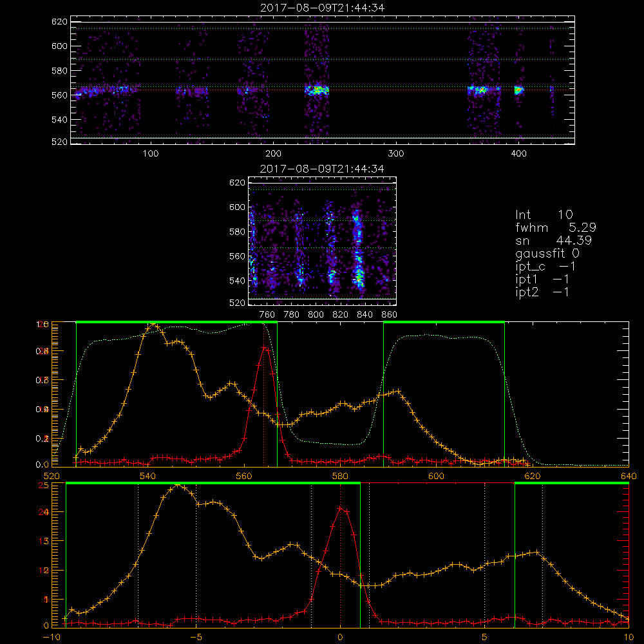Viewport: 644px width, 644px height.
Task: Click the 'gaussfit 0' readout
Action: tap(547, 253)
